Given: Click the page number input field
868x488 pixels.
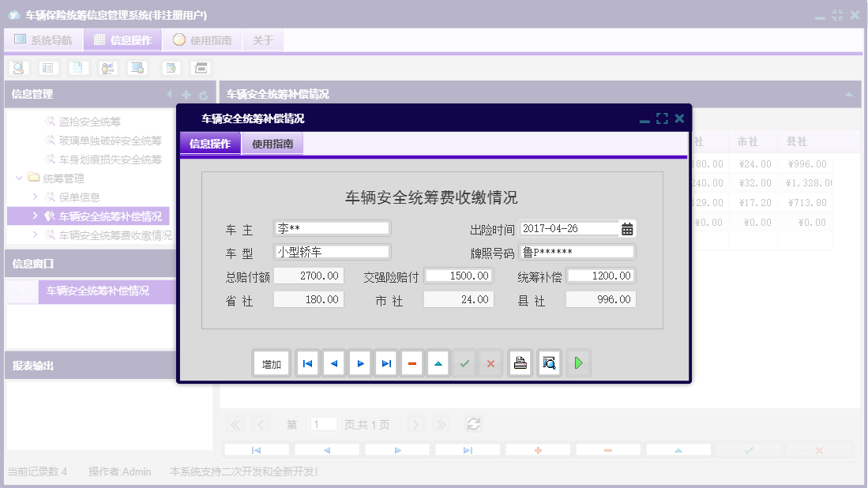Looking at the screenshot, I should pos(324,424).
